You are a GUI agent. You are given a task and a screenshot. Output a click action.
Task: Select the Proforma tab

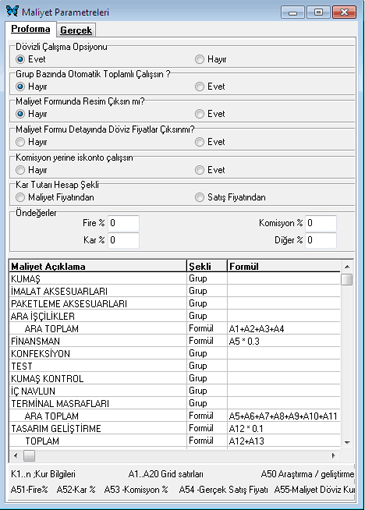pyautogui.click(x=31, y=29)
